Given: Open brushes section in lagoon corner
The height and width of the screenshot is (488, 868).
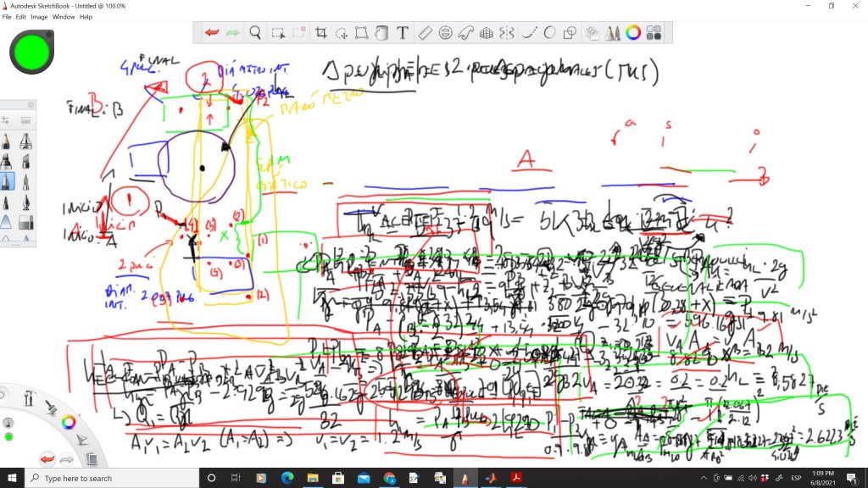Looking at the screenshot, I should (x=51, y=408).
